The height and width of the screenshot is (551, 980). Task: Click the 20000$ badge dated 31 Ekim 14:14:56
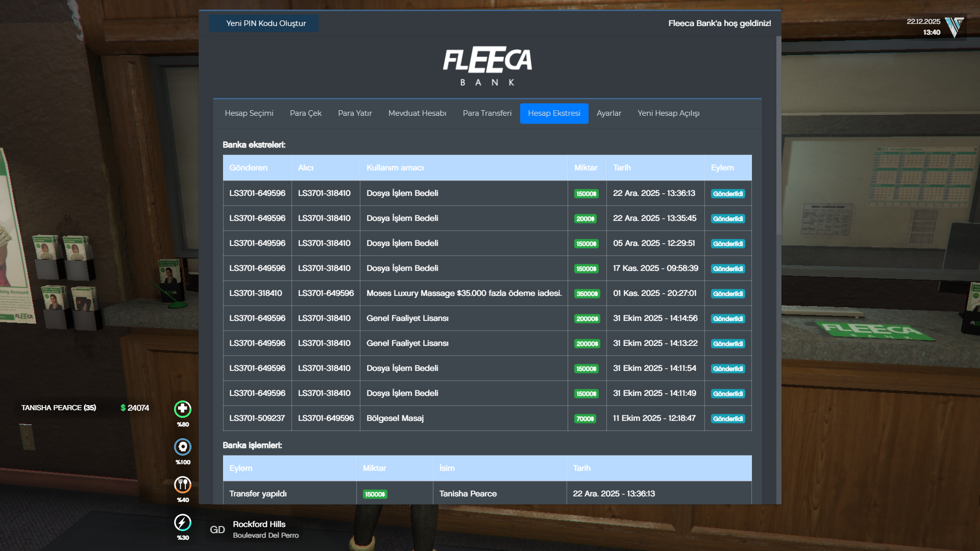[x=587, y=319]
